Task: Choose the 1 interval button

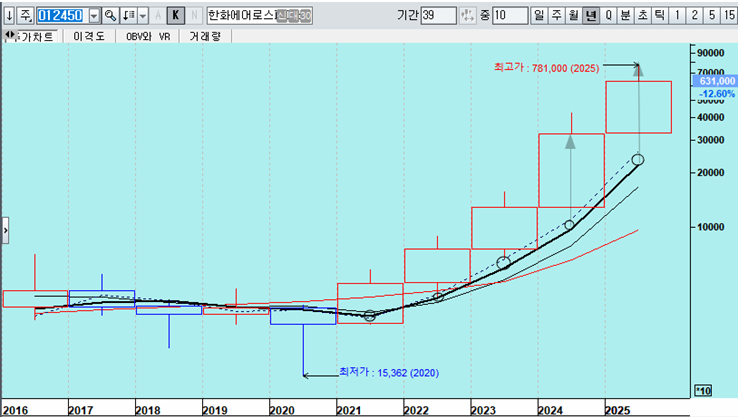Action: pos(677,16)
